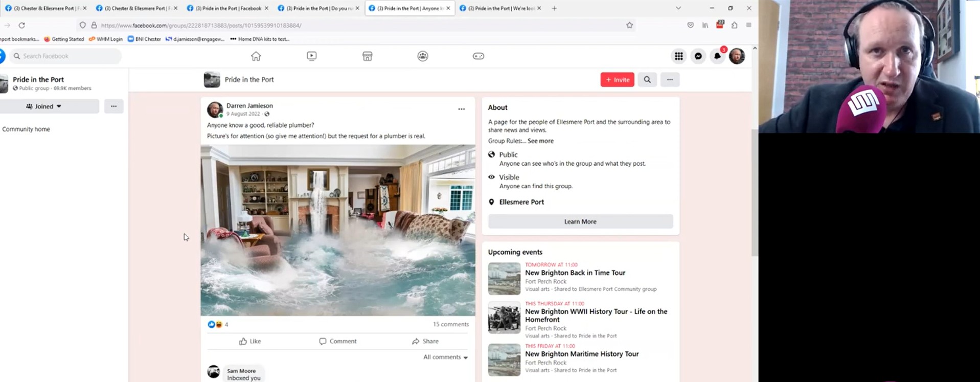Expand the Joined membership dropdown
This screenshot has height=382, width=980.
(49, 106)
